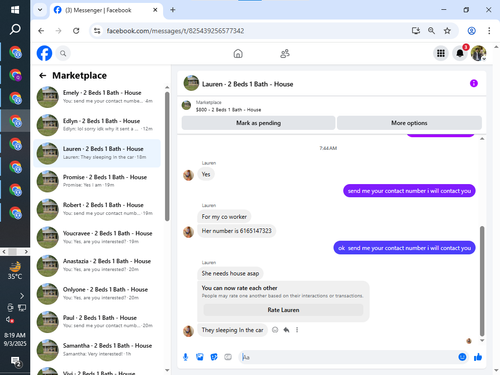This screenshot has height=375, width=500.
Task: Choose a sticker icon in composer
Action: pos(214,357)
